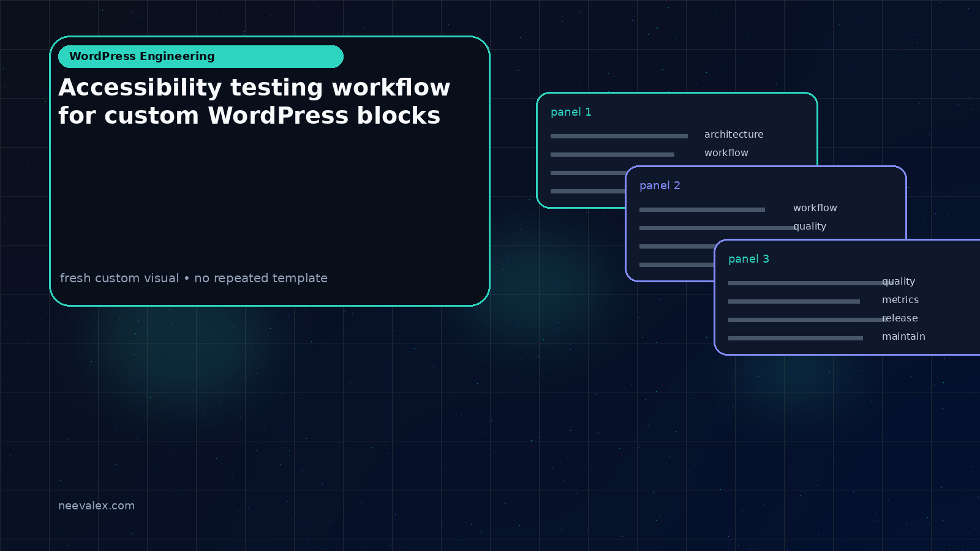The width and height of the screenshot is (980, 551).
Task: Click 'quality' label in panel 3
Action: (x=899, y=282)
